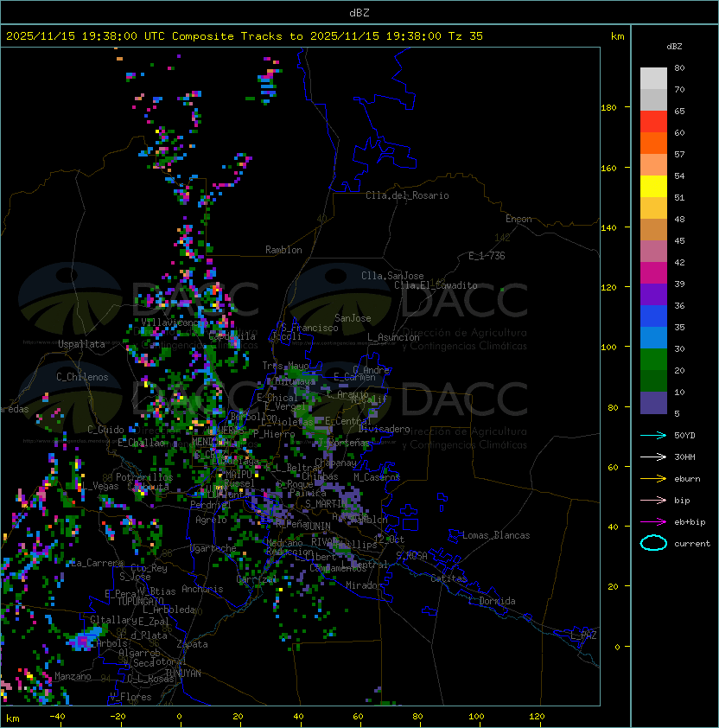Click the 'Ramblon' map label
Screen dimensions: 719x728
pos(283,250)
